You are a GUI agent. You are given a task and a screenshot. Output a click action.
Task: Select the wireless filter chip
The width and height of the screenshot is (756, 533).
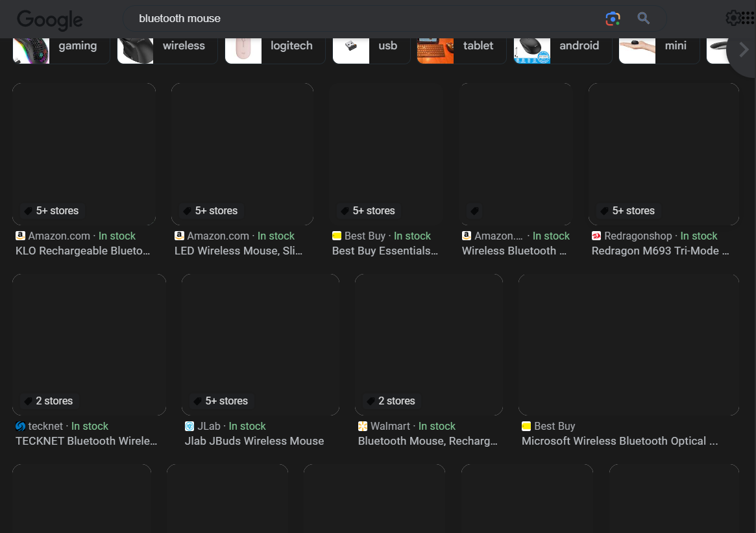[x=167, y=50]
